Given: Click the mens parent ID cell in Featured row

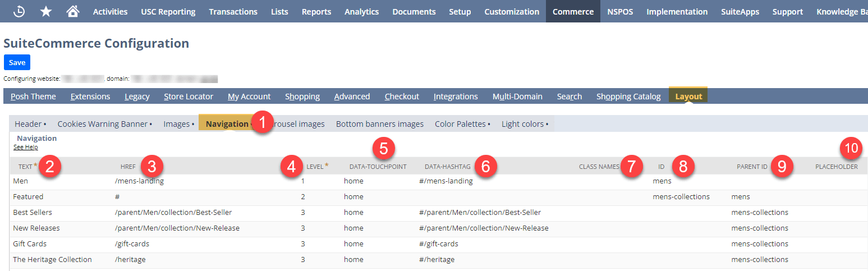Looking at the screenshot, I should click(x=741, y=197).
